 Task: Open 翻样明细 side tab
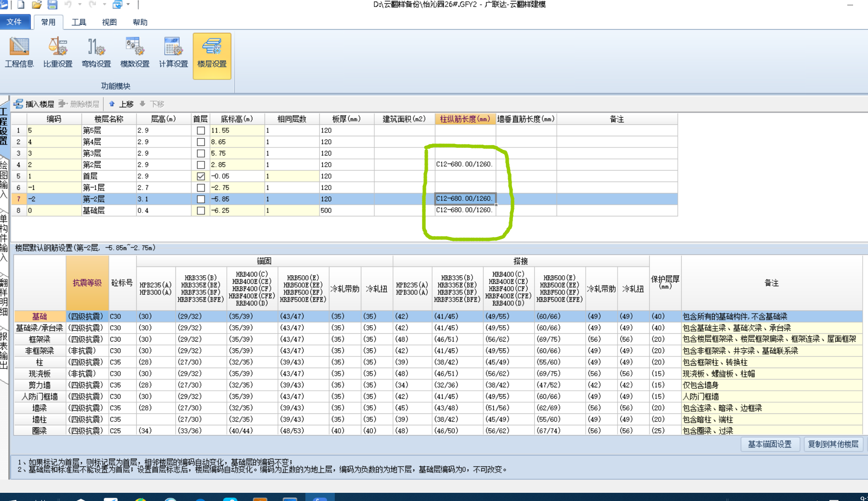coord(4,297)
